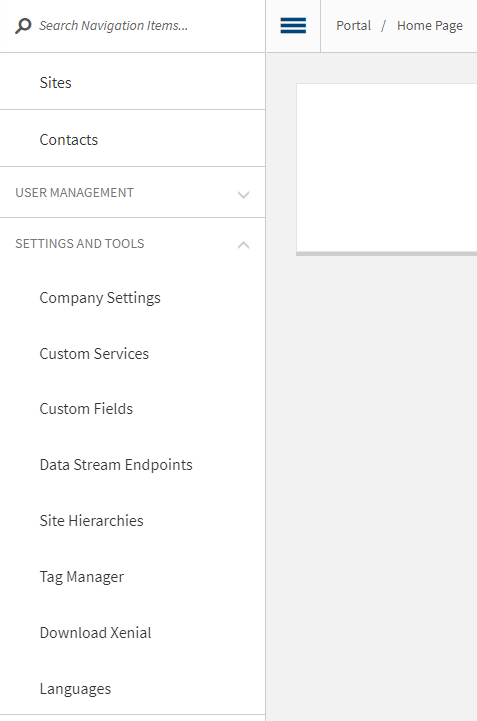Screen dimensions: 477x721
Task: Click the search magnifier icon
Action: 23,26
